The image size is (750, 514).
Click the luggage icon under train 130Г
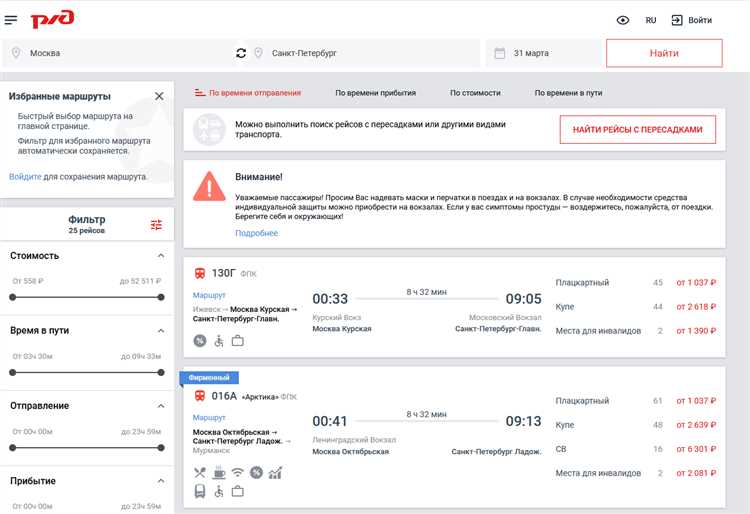[238, 341]
